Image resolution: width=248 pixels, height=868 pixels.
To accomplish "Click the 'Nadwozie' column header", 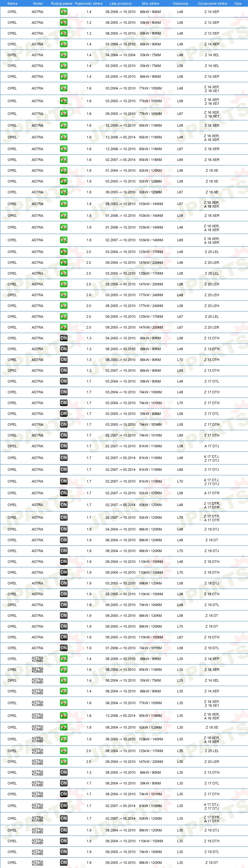I will [x=181, y=3].
